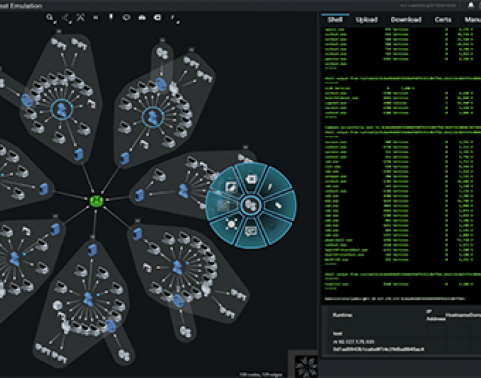Select chat bubble option in radial menu
The height and width of the screenshot is (378, 481).
250,231
